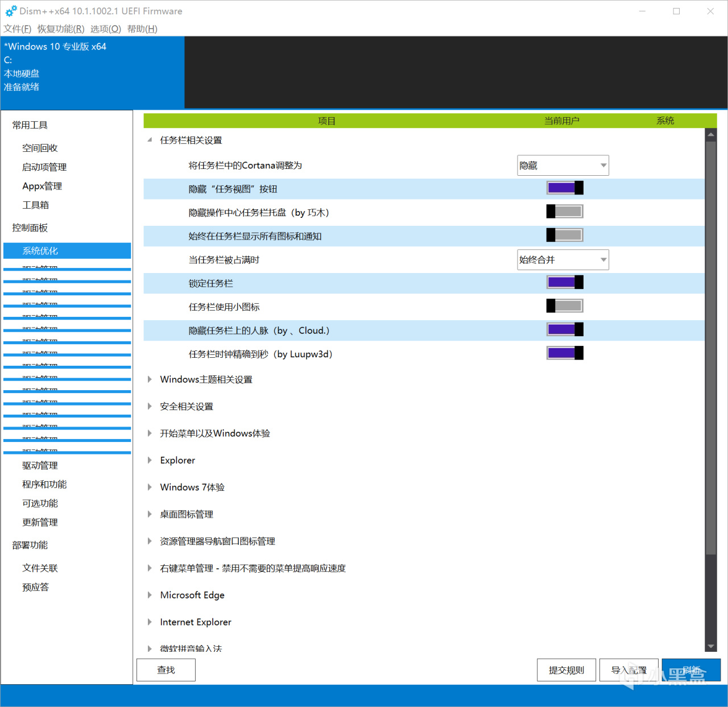Toggle 隐藏任务栏上的人脉 switch
This screenshot has width=728, height=707.
565,330
